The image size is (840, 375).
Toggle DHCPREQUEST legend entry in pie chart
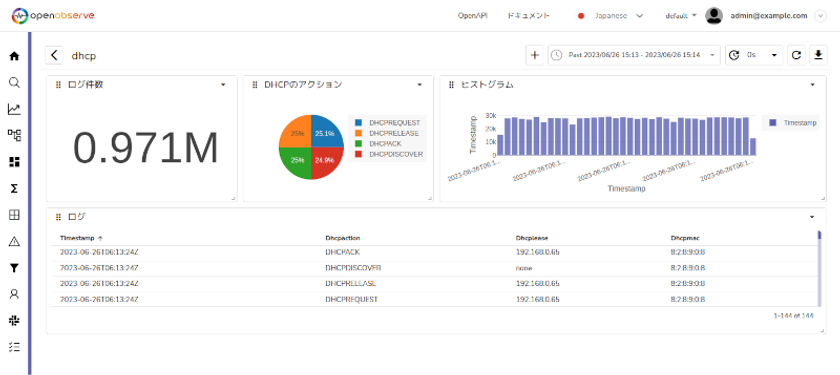[x=389, y=123]
